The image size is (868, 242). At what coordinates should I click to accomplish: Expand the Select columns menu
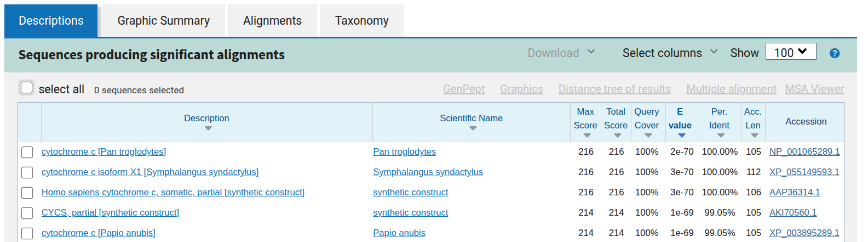(x=669, y=53)
